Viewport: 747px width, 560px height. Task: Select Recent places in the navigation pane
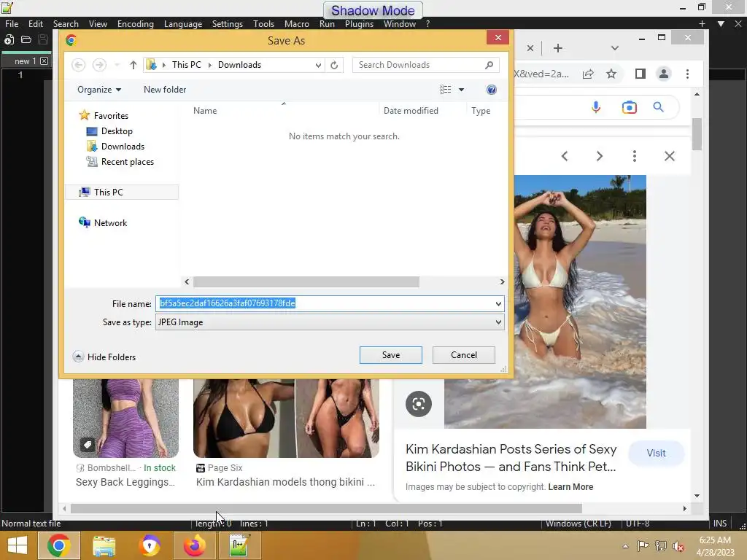pos(127,162)
